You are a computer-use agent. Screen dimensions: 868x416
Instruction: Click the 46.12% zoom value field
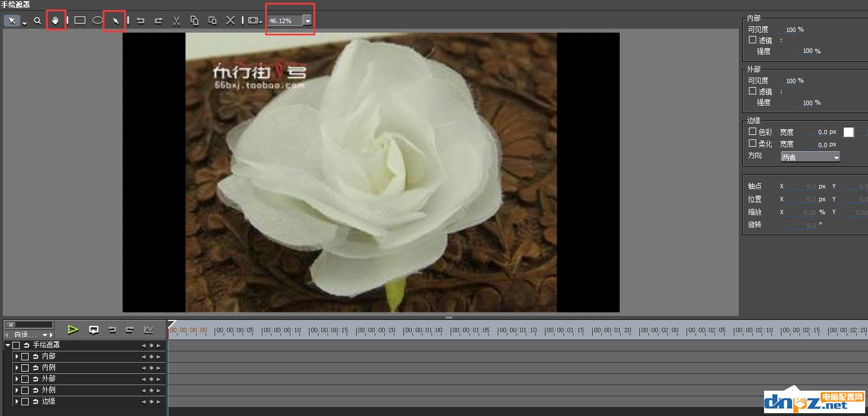point(285,21)
